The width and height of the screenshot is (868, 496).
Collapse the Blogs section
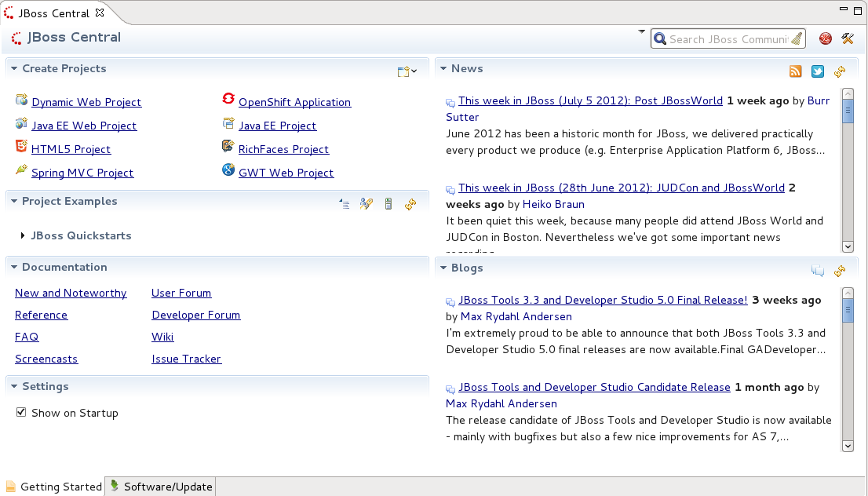(443, 268)
